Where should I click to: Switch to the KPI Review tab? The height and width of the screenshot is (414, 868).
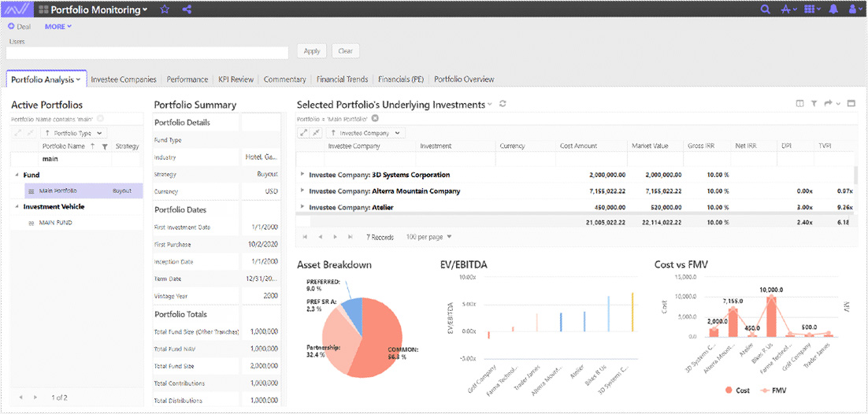(236, 79)
